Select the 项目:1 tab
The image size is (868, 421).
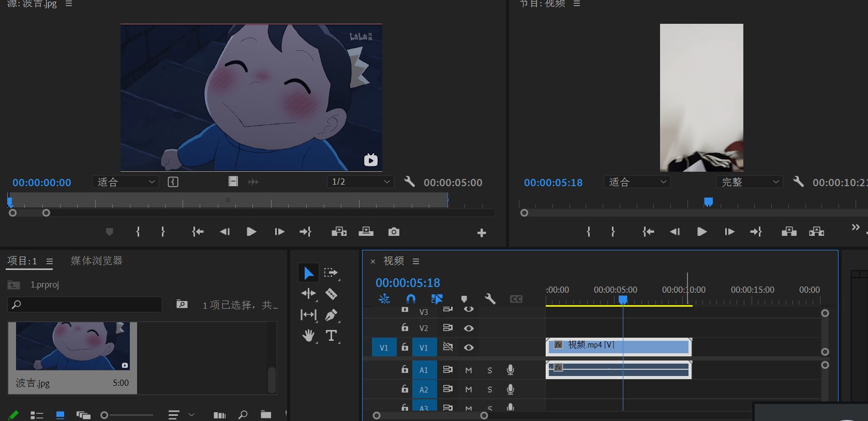point(22,261)
